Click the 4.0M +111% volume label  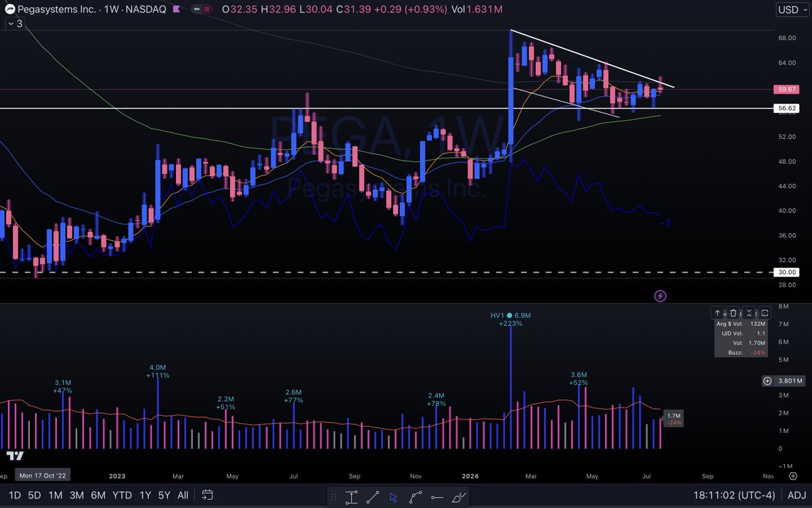tap(158, 371)
